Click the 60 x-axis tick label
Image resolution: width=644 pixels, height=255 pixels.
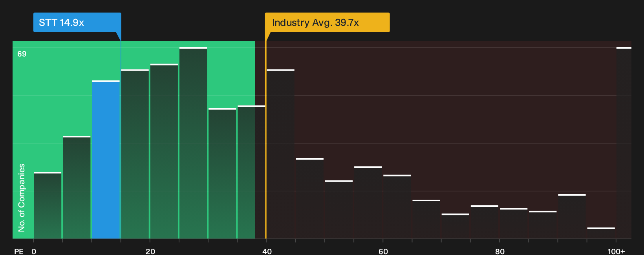tap(383, 251)
